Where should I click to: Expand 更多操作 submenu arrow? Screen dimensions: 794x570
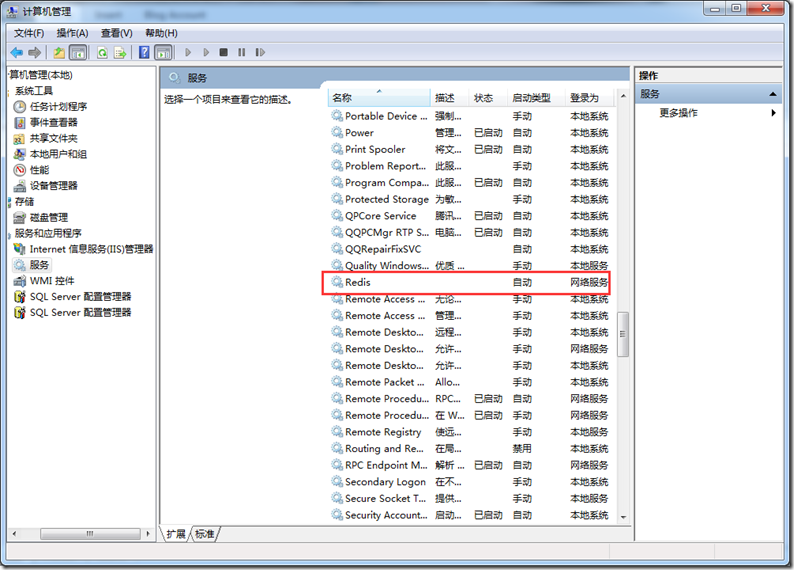point(773,112)
